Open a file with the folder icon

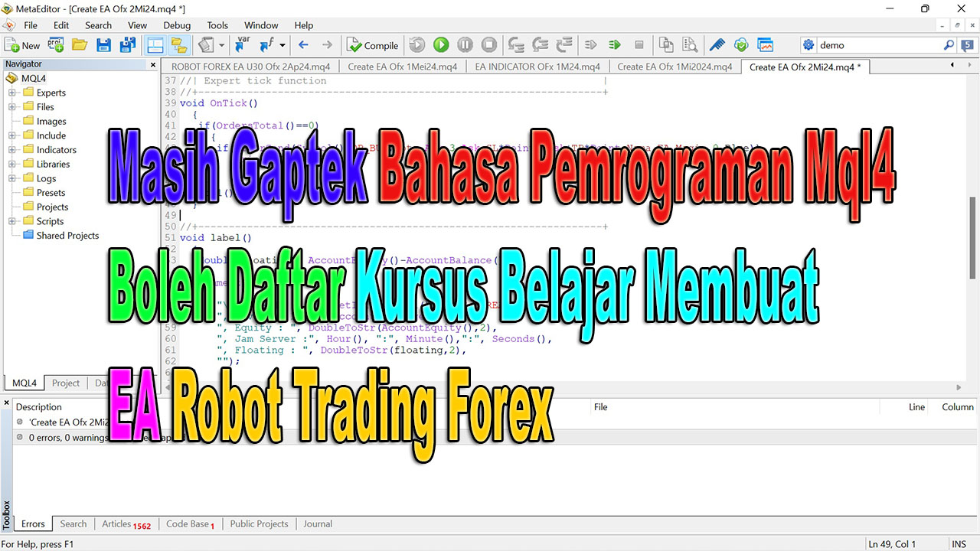click(x=79, y=45)
